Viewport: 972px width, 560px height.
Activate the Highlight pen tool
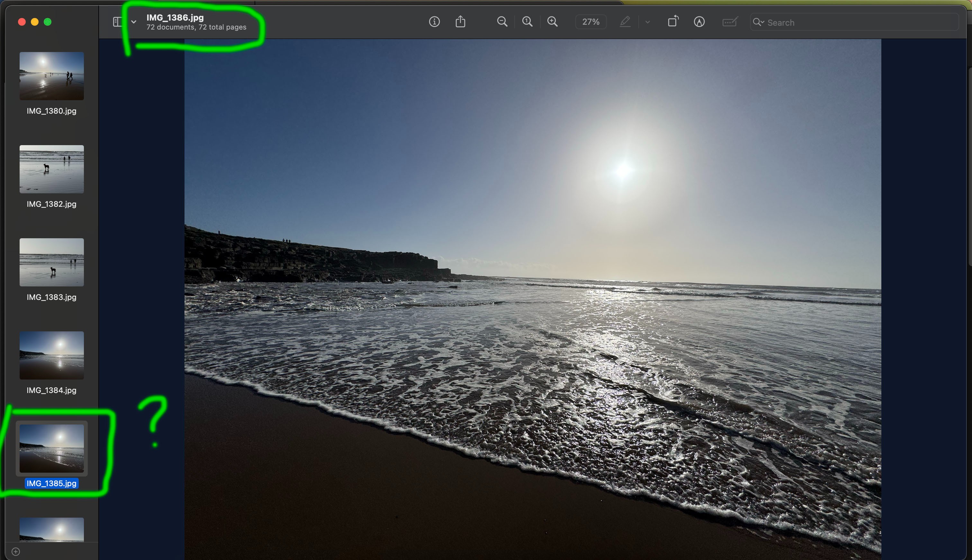tap(625, 22)
